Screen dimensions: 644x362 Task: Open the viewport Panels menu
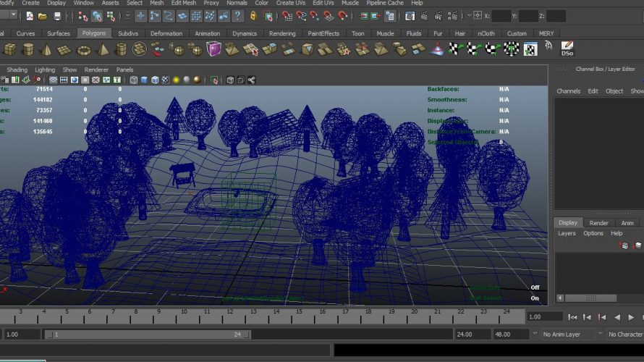(124, 70)
